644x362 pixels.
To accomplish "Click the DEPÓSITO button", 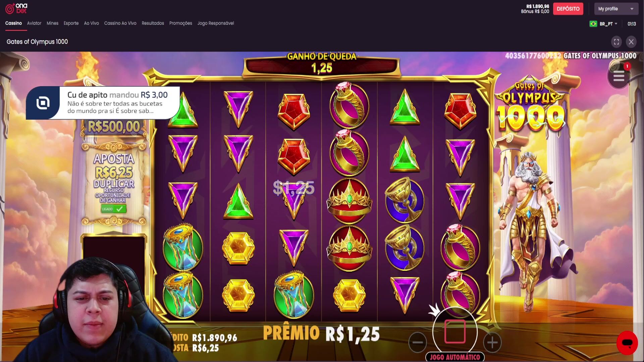I will [568, 9].
